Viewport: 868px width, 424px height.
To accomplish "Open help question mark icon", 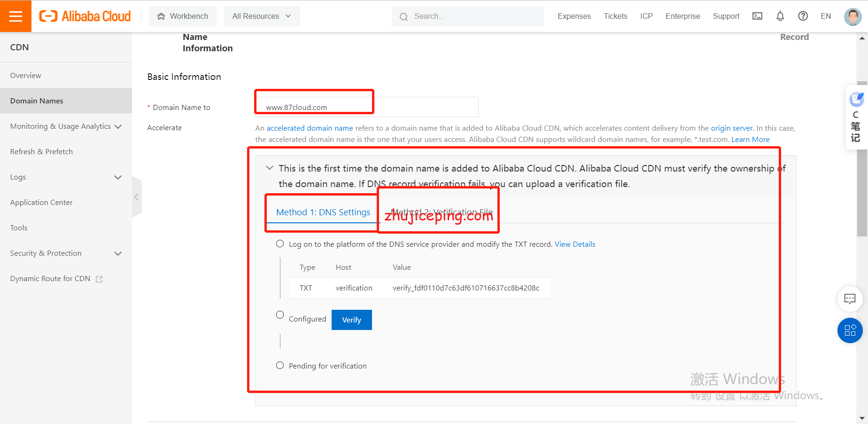I will (x=803, y=16).
